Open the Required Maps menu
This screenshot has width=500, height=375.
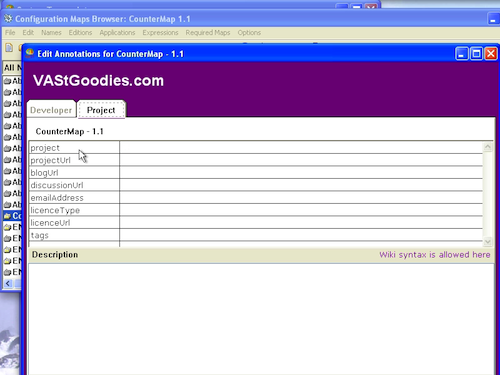(x=208, y=33)
